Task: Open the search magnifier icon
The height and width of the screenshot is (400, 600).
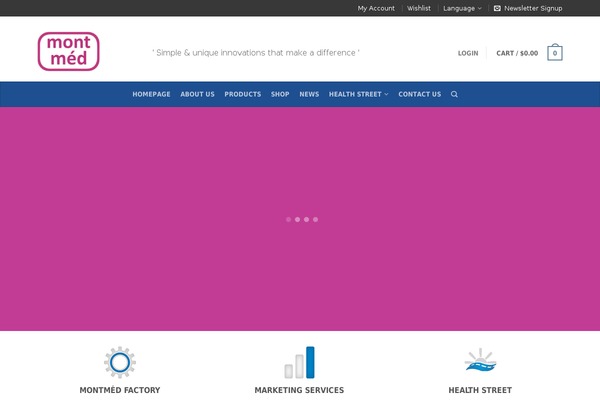Action: point(454,94)
